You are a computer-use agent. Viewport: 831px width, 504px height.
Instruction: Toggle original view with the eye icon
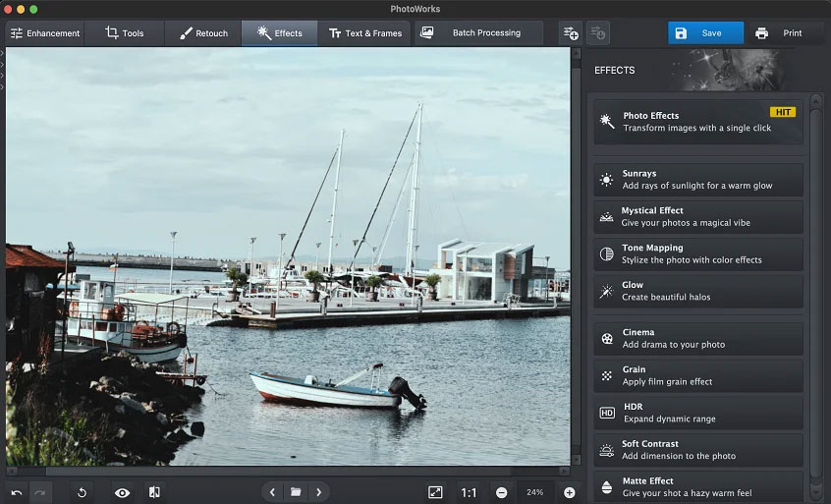tap(122, 492)
